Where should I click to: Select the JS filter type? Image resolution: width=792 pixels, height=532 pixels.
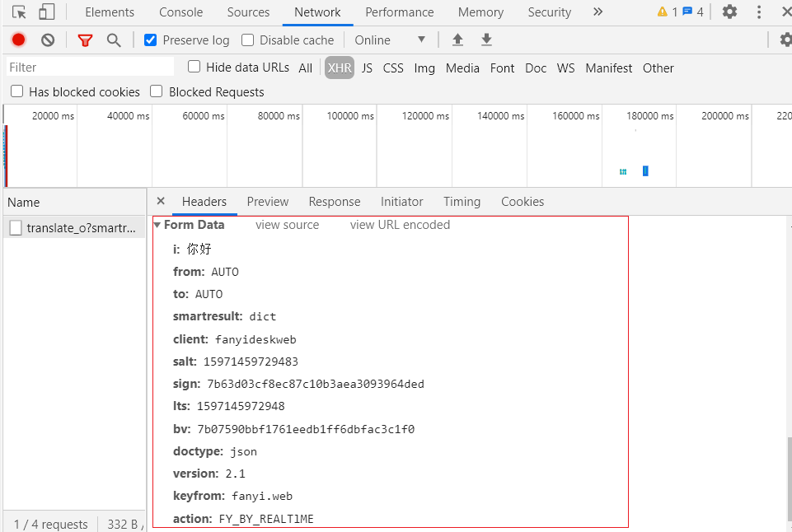[367, 68]
